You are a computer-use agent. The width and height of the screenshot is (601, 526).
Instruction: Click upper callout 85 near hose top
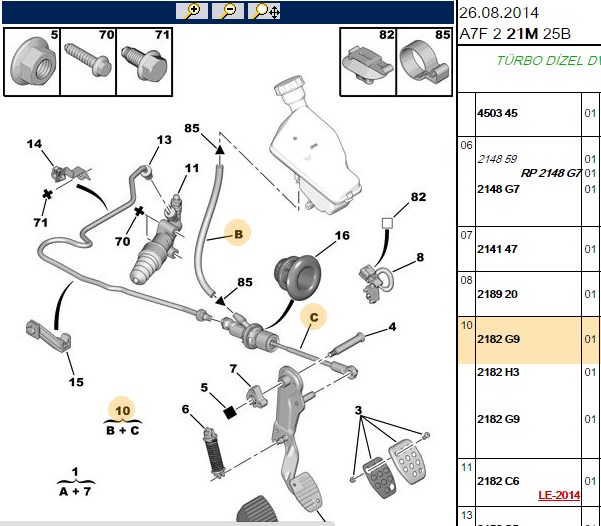click(x=192, y=128)
